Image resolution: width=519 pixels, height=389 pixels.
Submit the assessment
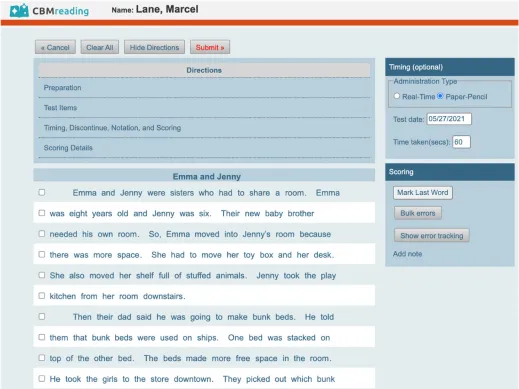210,47
